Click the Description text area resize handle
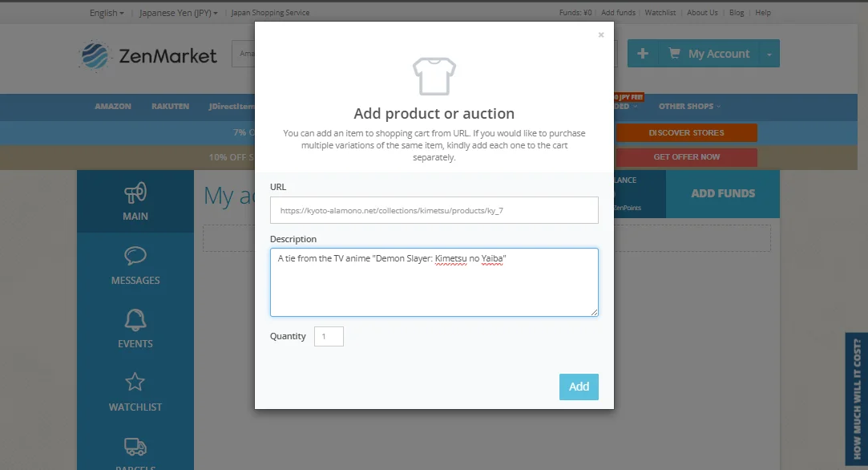 (x=594, y=313)
